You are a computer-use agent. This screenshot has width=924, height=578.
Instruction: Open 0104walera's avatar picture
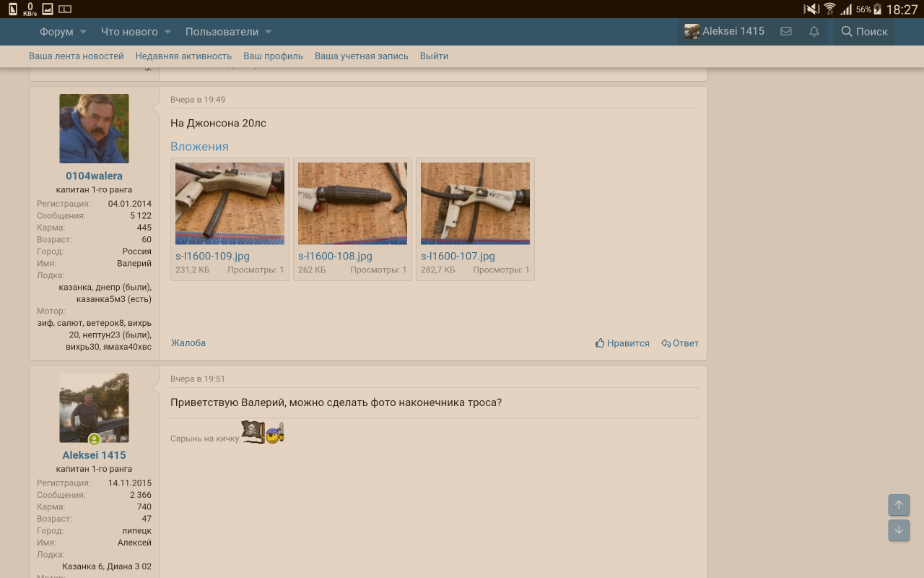pos(94,129)
